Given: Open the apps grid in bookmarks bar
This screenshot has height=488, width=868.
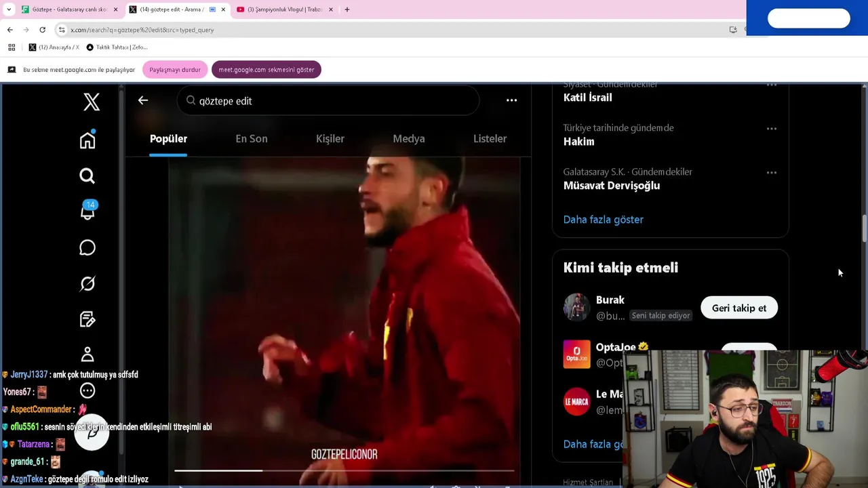Looking at the screenshot, I should [11, 47].
